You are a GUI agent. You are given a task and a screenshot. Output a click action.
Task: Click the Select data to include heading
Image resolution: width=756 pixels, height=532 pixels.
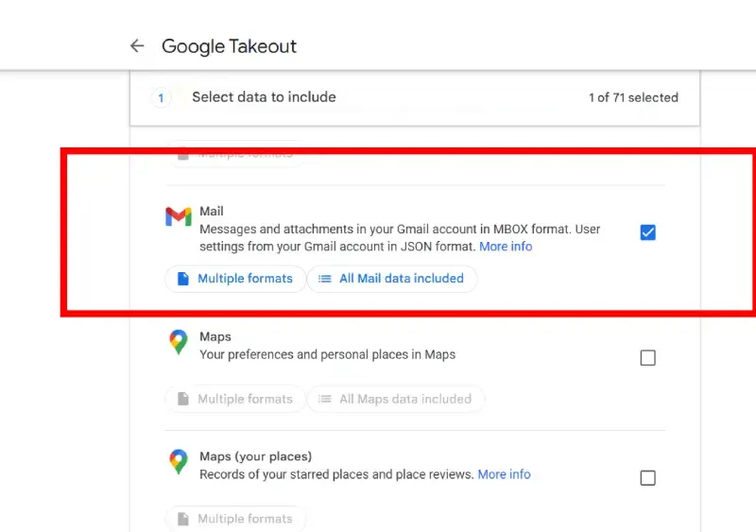(x=264, y=97)
